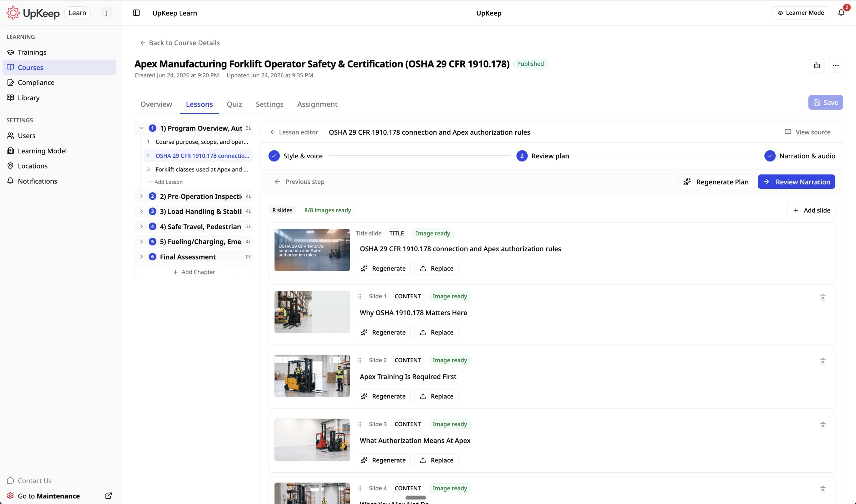Click Review Narration button
The image size is (856, 504).
tap(796, 182)
